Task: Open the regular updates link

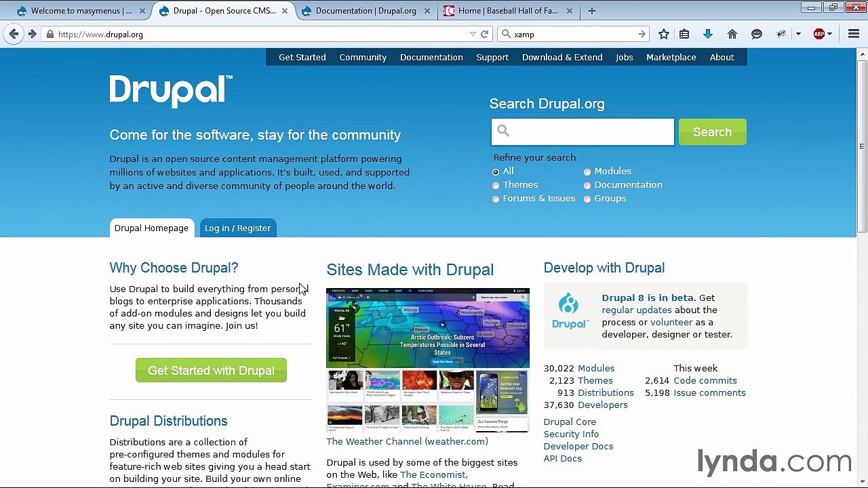Action: pyautogui.click(x=637, y=310)
